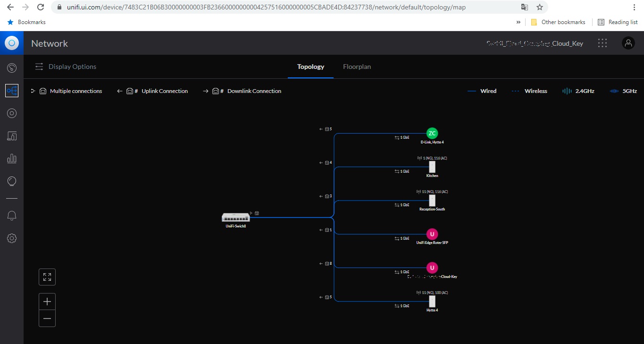This screenshot has width=644, height=344.
Task: Select the Kitchen access point icon
Action: pos(432,167)
